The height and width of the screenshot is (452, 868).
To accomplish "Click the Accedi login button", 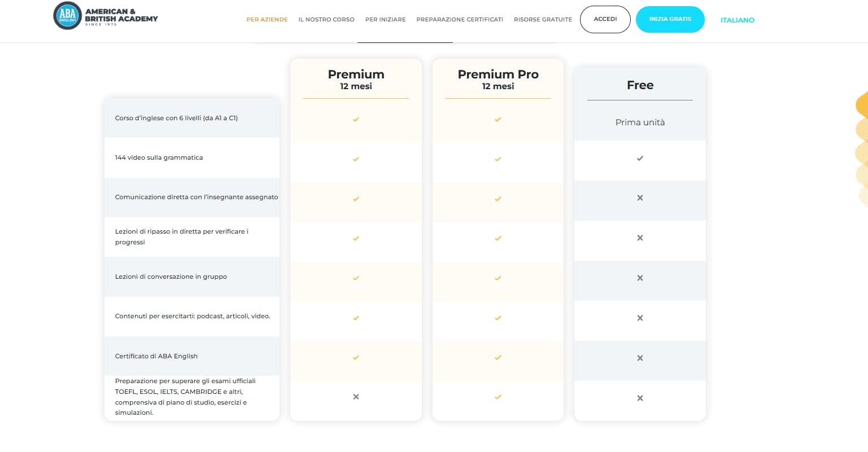I will (x=605, y=19).
